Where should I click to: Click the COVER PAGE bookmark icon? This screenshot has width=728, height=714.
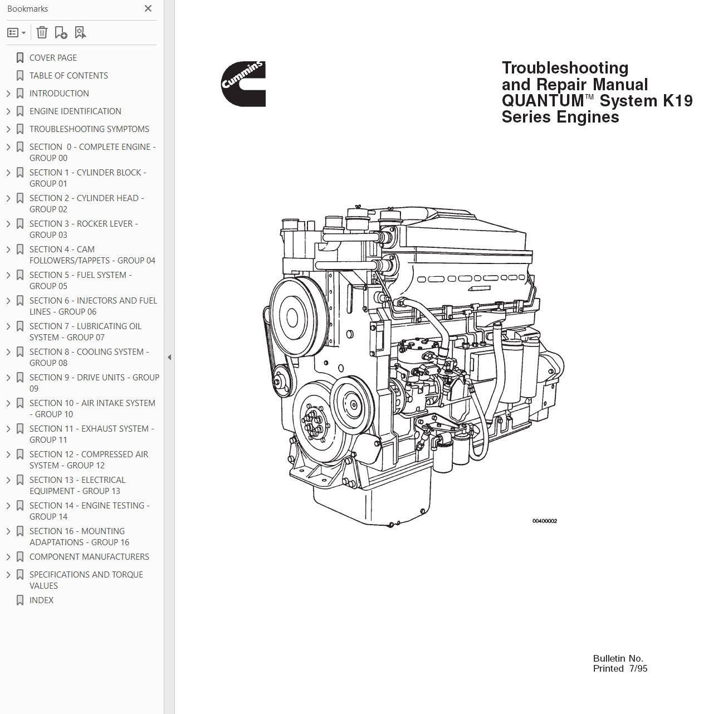coord(20,58)
